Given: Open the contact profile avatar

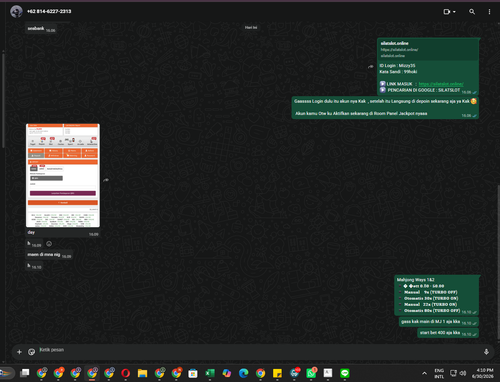Looking at the screenshot, I should coord(16,11).
